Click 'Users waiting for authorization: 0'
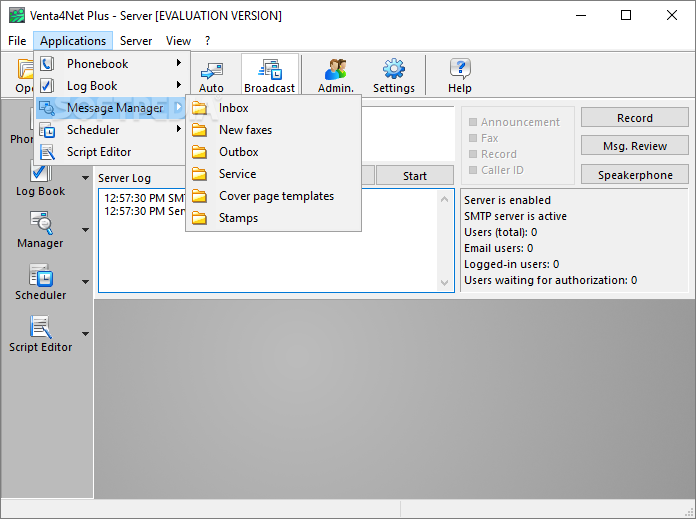 tap(550, 280)
